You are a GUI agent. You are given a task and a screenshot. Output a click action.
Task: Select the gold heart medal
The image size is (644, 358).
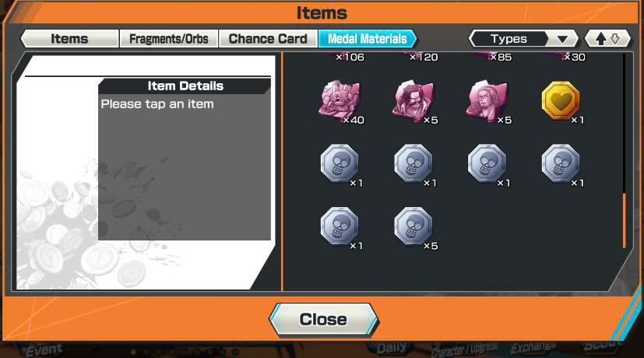tap(561, 101)
